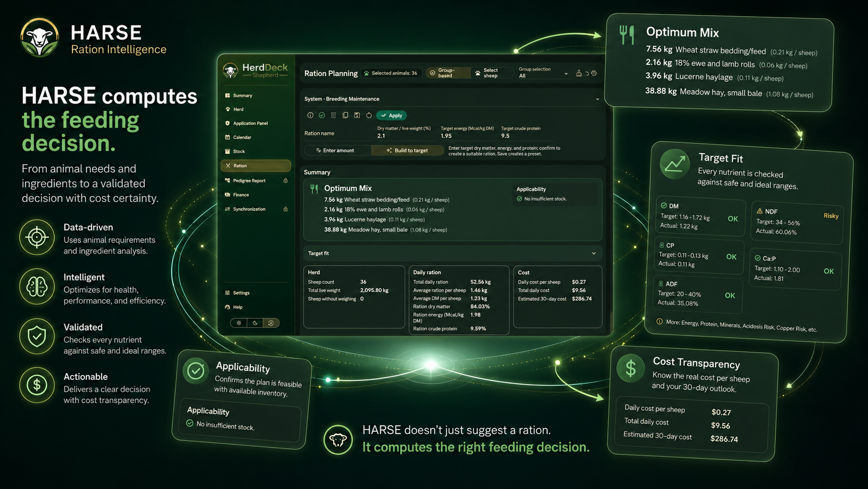Click the paw icon in Selected animals chip
The width and height of the screenshot is (868, 489).
tap(367, 73)
